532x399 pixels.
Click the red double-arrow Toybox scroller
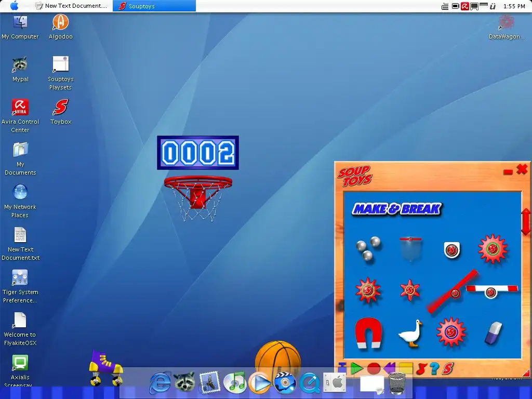(526, 222)
